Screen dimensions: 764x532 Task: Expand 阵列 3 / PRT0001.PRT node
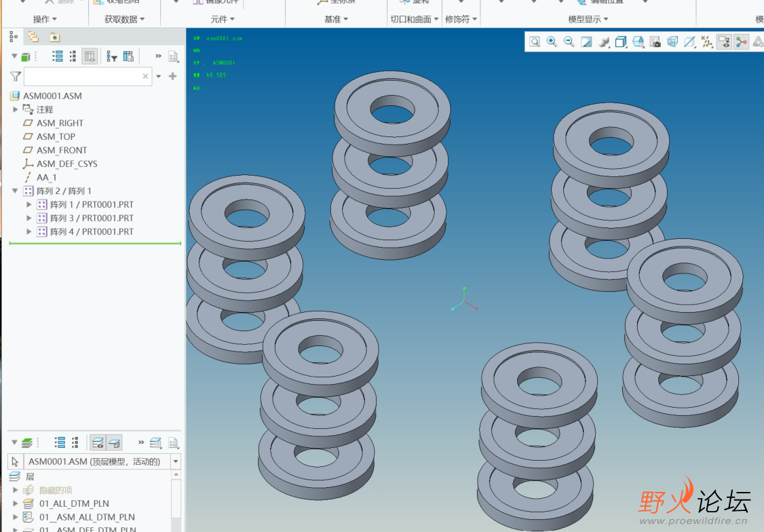[29, 218]
